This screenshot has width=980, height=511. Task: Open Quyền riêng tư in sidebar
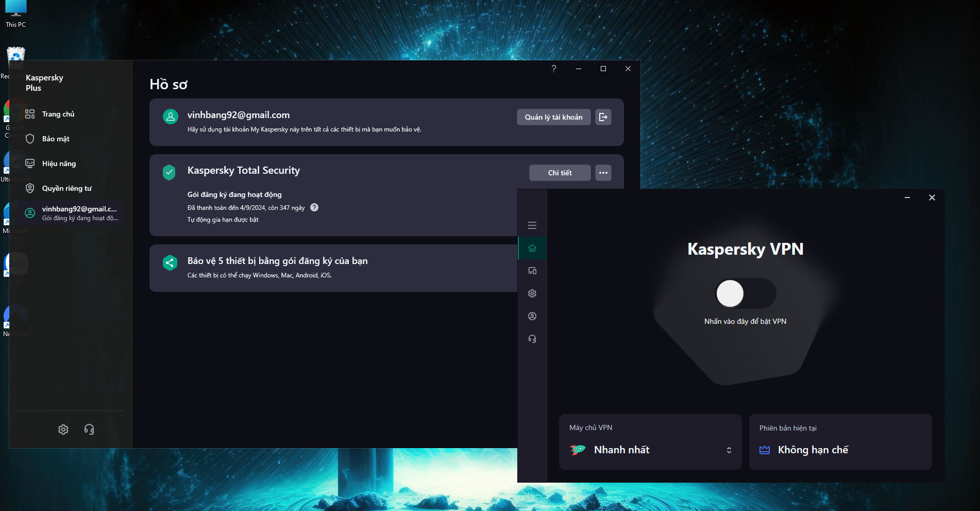click(x=72, y=188)
